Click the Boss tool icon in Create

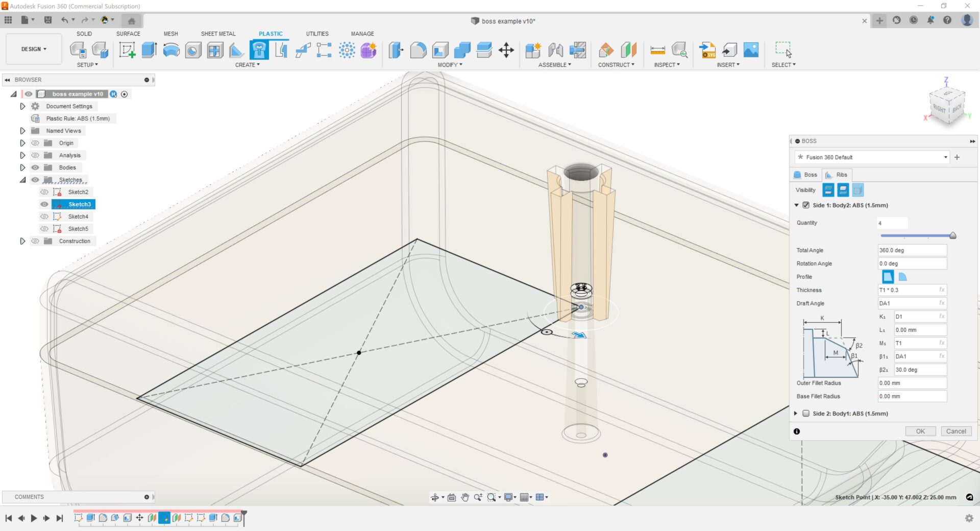tap(259, 50)
